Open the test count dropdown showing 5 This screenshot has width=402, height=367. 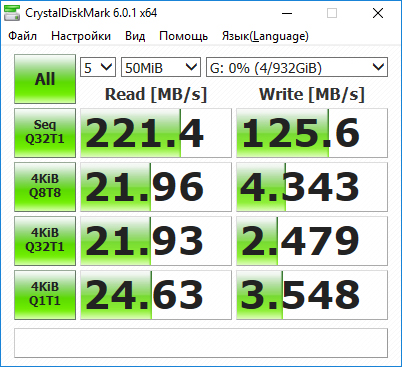[98, 67]
